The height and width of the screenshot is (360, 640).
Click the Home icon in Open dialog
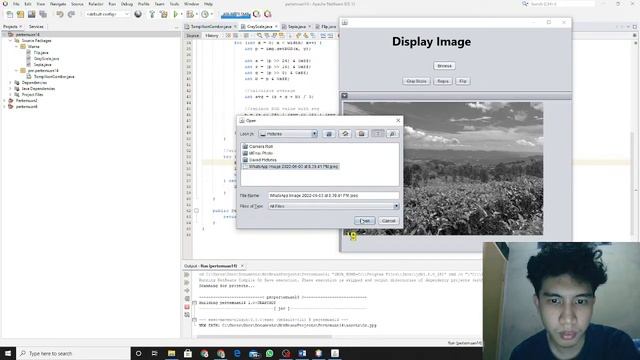[x=345, y=134]
